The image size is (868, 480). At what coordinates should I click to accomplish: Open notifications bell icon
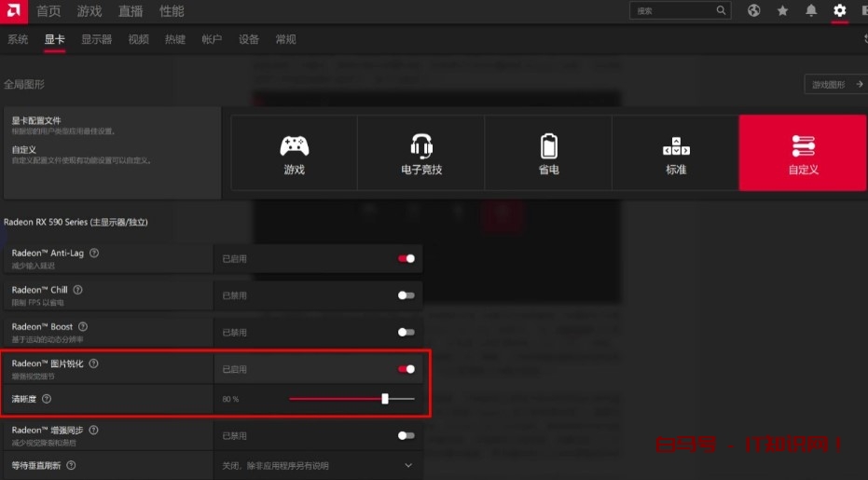coord(811,10)
